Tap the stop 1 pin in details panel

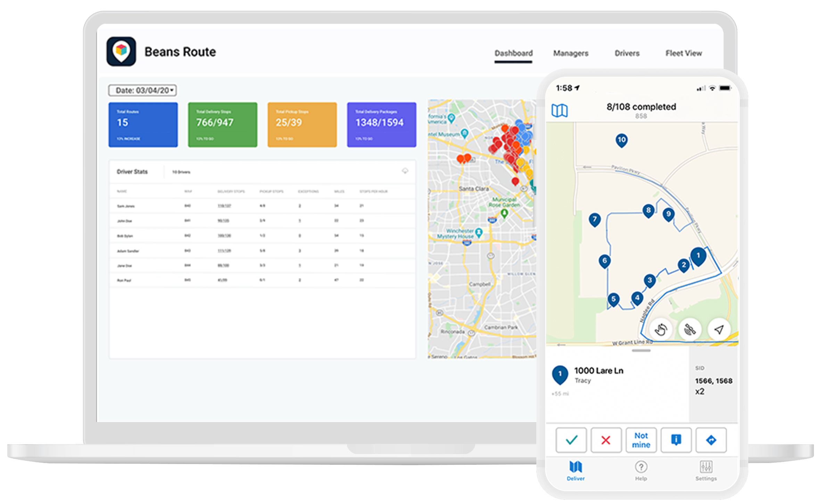(560, 375)
